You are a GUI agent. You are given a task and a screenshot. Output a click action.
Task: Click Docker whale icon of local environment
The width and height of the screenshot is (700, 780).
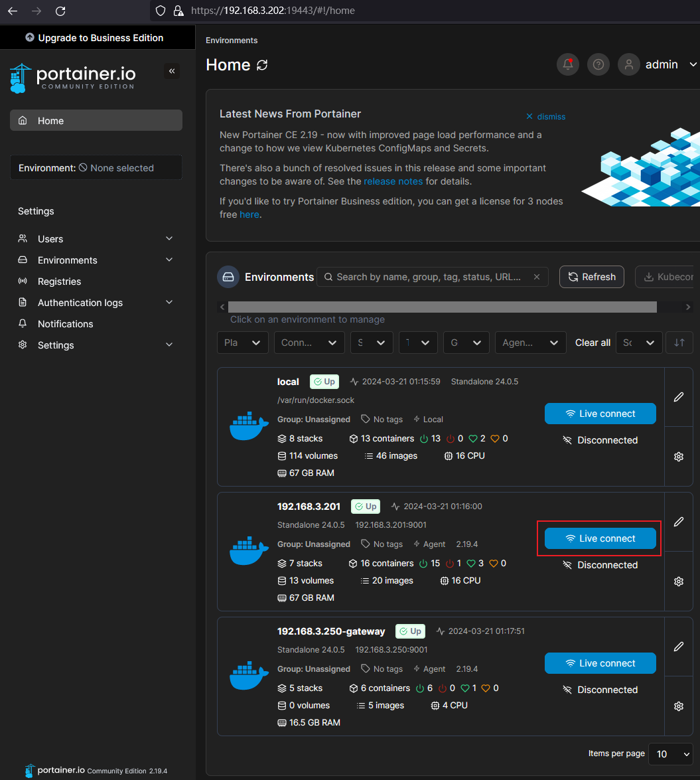pos(249,426)
